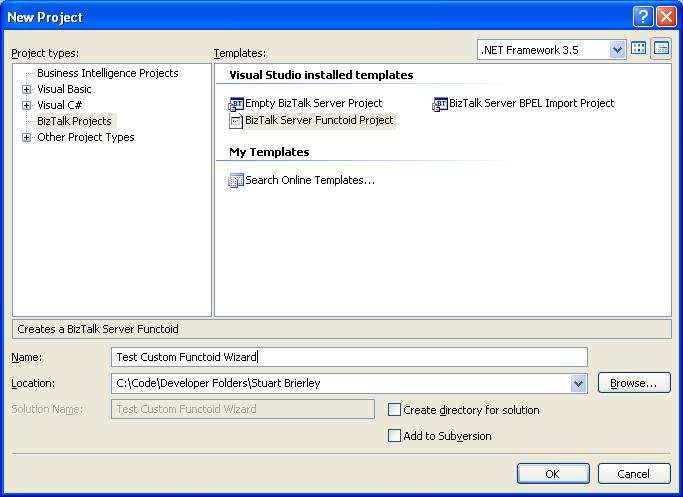Click the New Project title bar text

click(45, 17)
